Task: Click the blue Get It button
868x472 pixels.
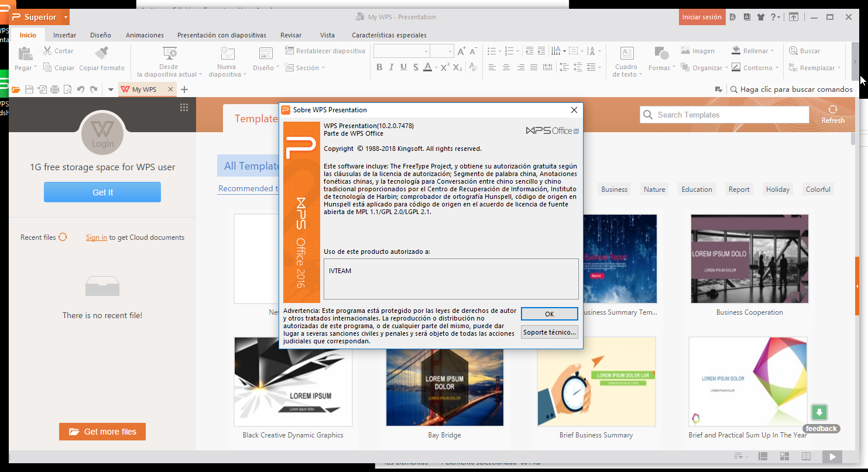Action: click(x=102, y=192)
